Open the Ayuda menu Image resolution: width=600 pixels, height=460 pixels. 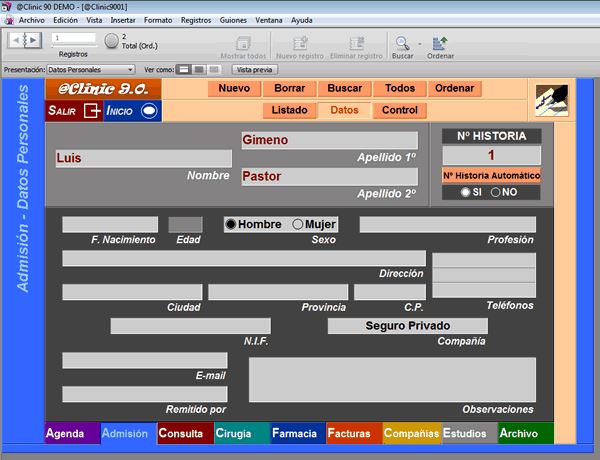coord(302,20)
